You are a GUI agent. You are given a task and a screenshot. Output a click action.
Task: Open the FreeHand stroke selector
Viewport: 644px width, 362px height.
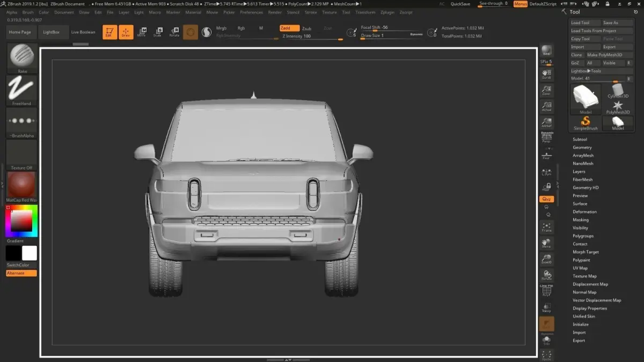[x=22, y=90]
